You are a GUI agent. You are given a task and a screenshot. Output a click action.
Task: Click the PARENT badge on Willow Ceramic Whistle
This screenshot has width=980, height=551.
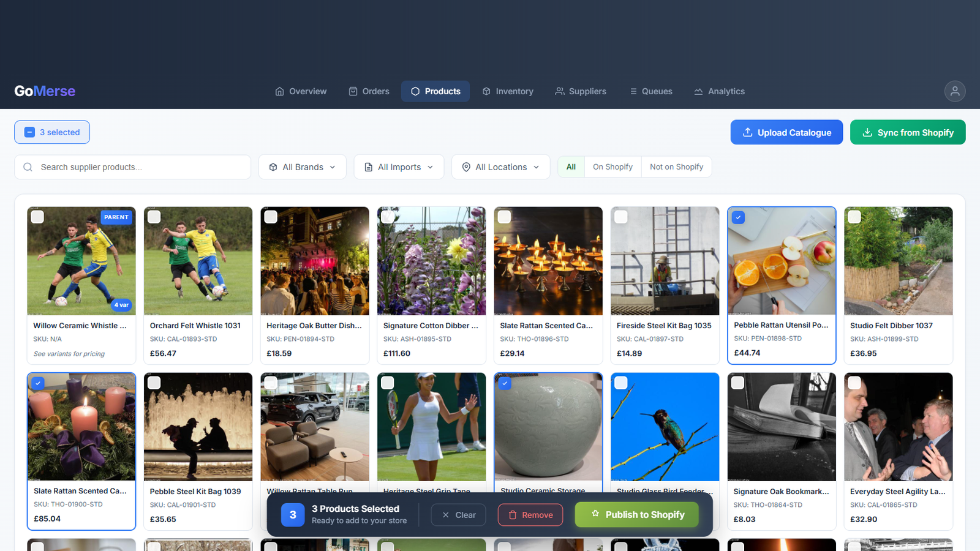pyautogui.click(x=116, y=217)
